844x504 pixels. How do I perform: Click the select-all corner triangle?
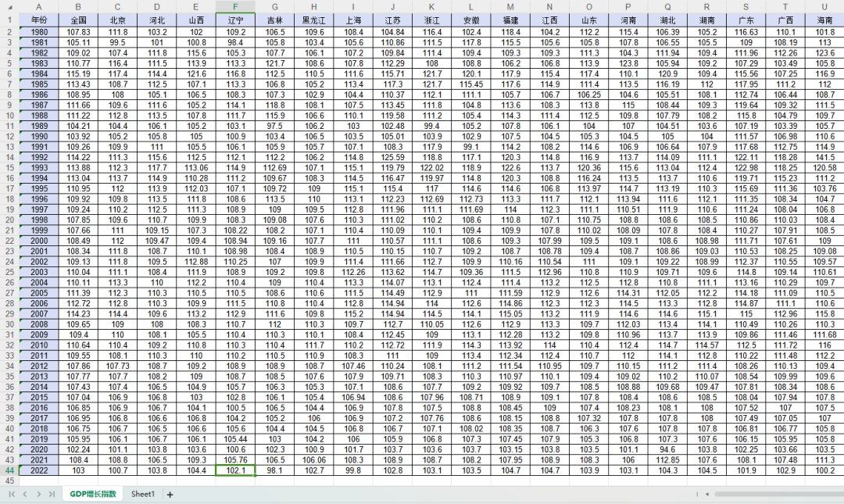[8, 7]
